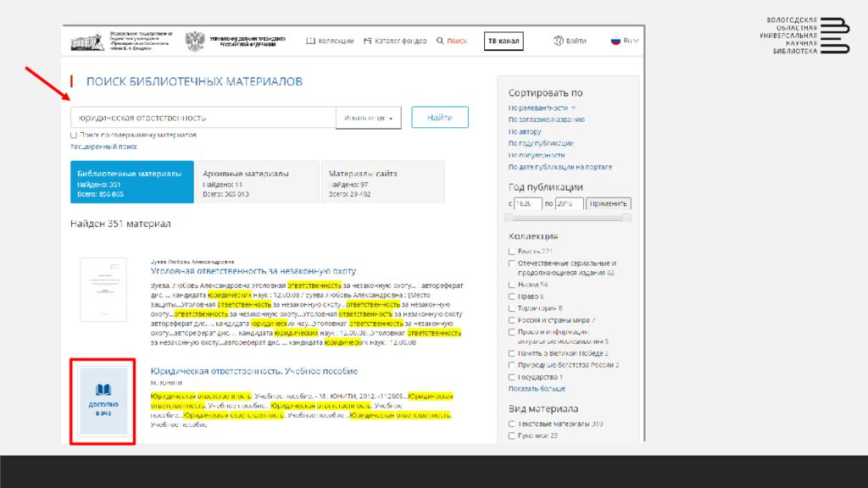868x488 pixels.
Task: Check Текстовые материалы 310 material type
Action: click(511, 424)
